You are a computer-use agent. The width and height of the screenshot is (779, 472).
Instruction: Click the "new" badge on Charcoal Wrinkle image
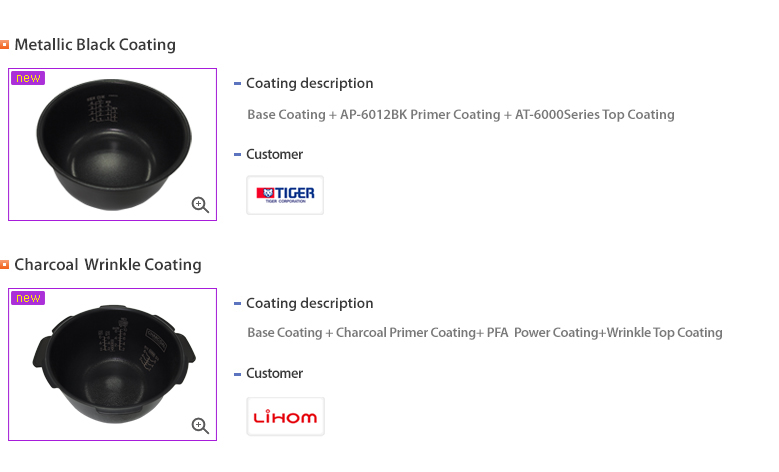pos(28,298)
